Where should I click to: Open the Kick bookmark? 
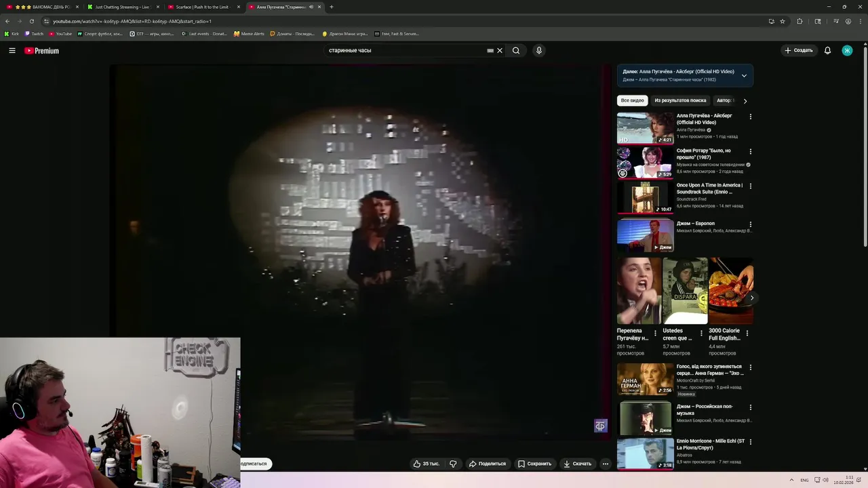click(12, 33)
